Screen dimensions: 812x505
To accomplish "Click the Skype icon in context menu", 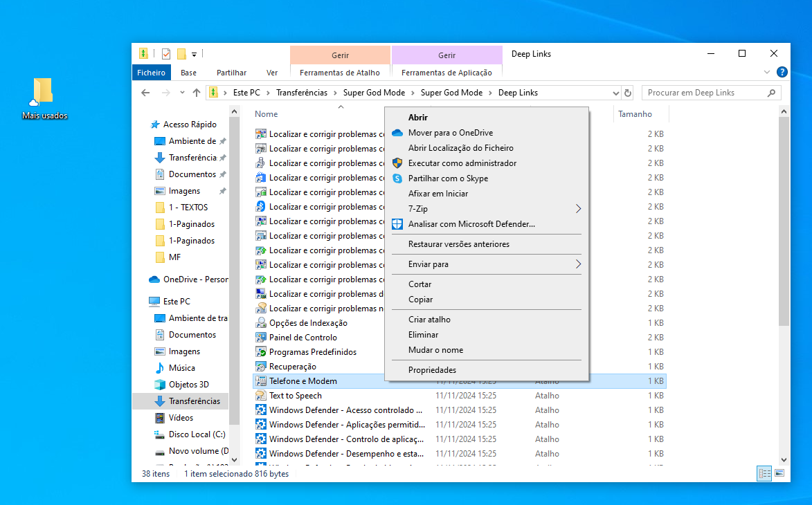I will (x=397, y=178).
